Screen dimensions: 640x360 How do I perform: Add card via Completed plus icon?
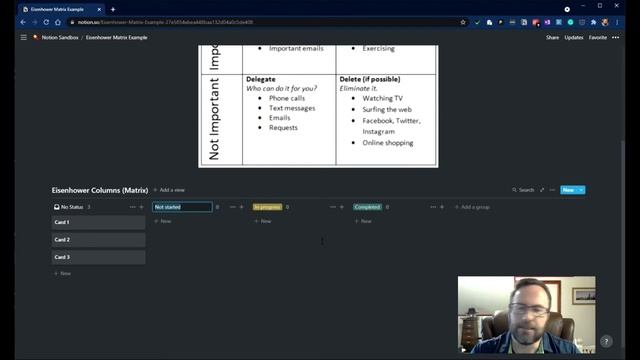[x=442, y=207]
